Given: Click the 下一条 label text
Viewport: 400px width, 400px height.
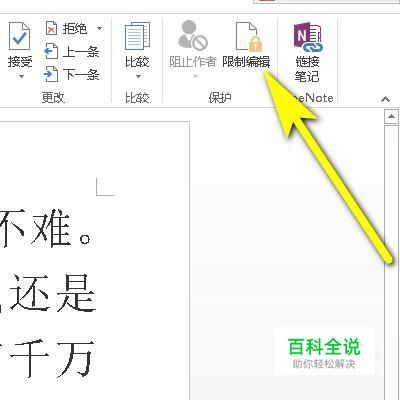Looking at the screenshot, I should 81,74.
